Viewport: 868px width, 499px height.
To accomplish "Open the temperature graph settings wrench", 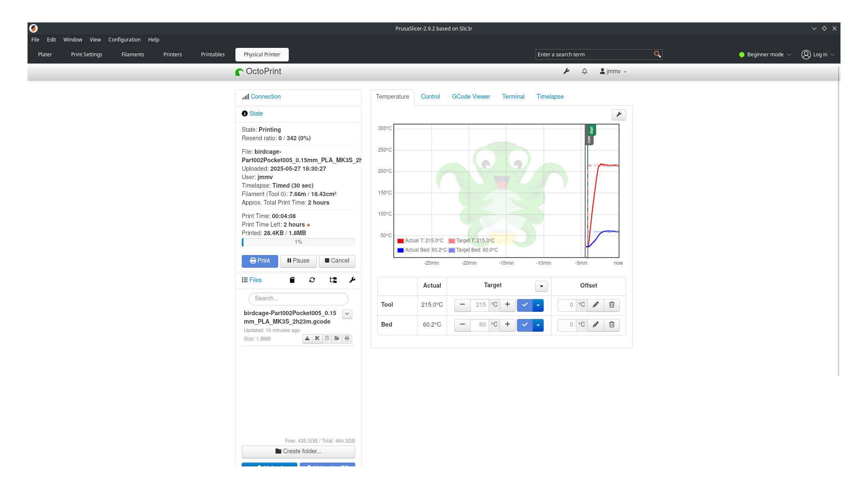I will [619, 114].
